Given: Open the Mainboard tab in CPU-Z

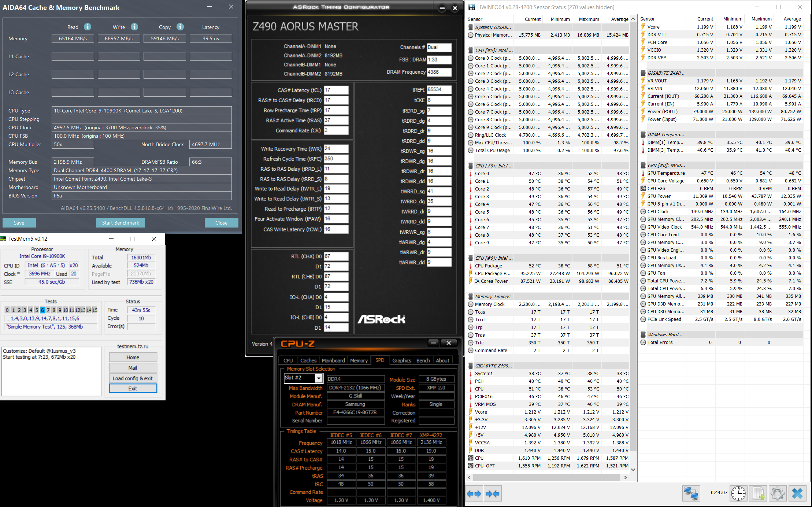Looking at the screenshot, I should point(333,360).
